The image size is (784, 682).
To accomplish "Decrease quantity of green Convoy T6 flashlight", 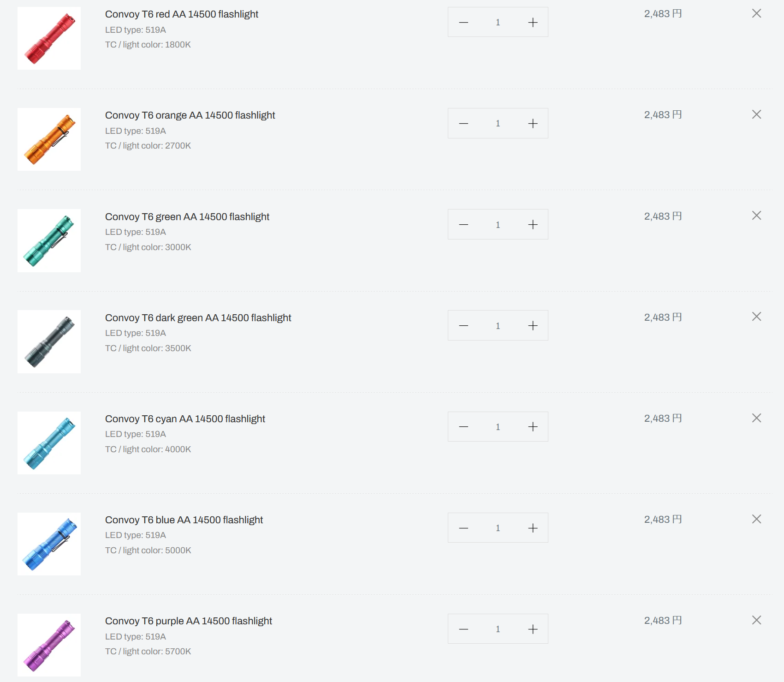I will pyautogui.click(x=463, y=225).
